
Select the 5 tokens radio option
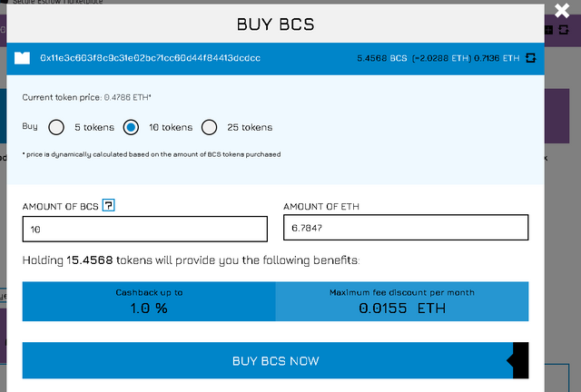[x=56, y=127]
